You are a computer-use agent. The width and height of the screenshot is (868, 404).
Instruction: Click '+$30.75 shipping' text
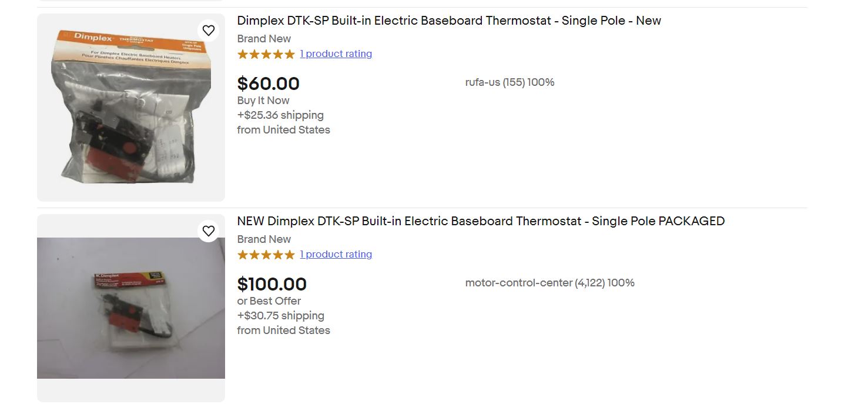[280, 316]
